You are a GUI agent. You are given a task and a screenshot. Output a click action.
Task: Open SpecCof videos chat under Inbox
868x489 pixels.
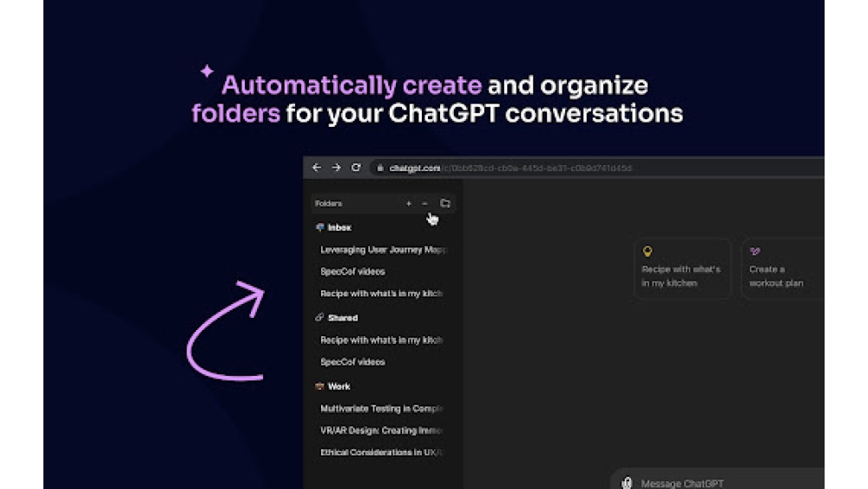[352, 272]
